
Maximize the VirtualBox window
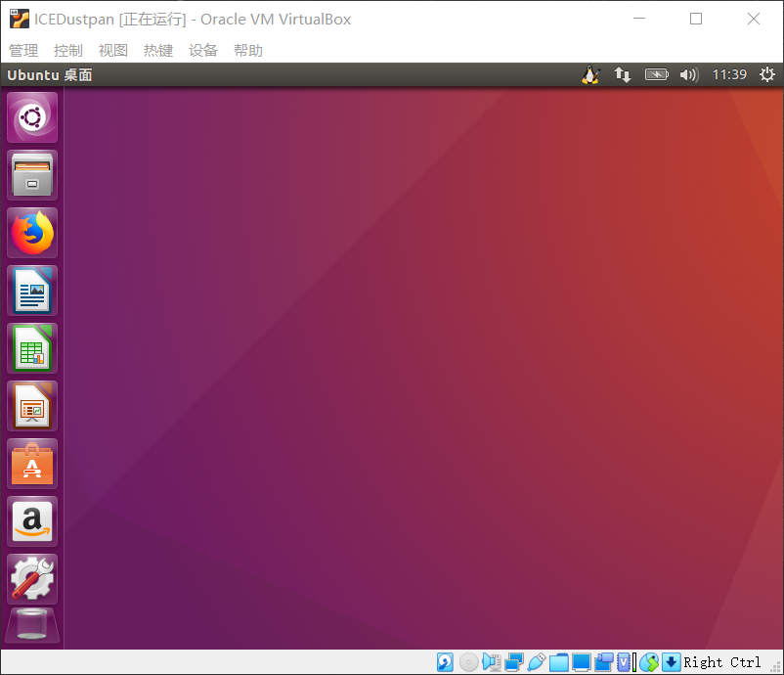696,19
